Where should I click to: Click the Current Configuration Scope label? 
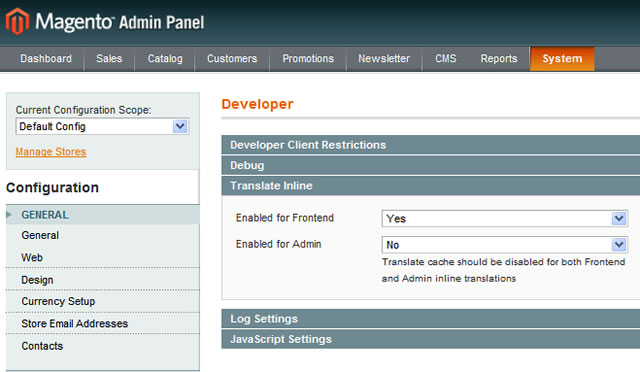coord(83,110)
